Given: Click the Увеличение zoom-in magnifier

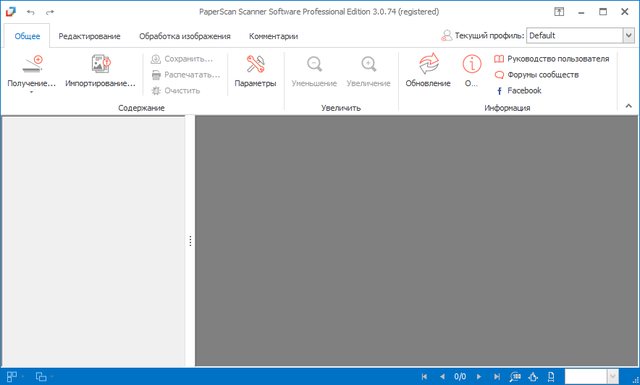Looking at the screenshot, I should pyautogui.click(x=369, y=64).
